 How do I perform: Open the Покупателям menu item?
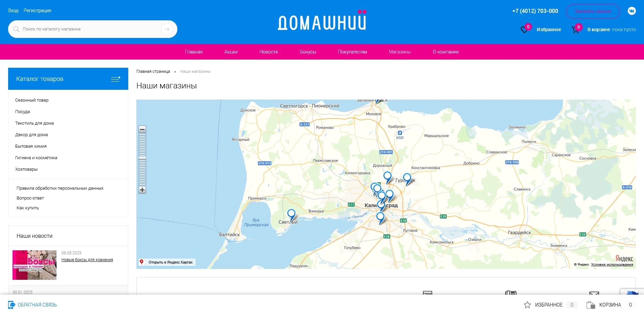(352, 52)
